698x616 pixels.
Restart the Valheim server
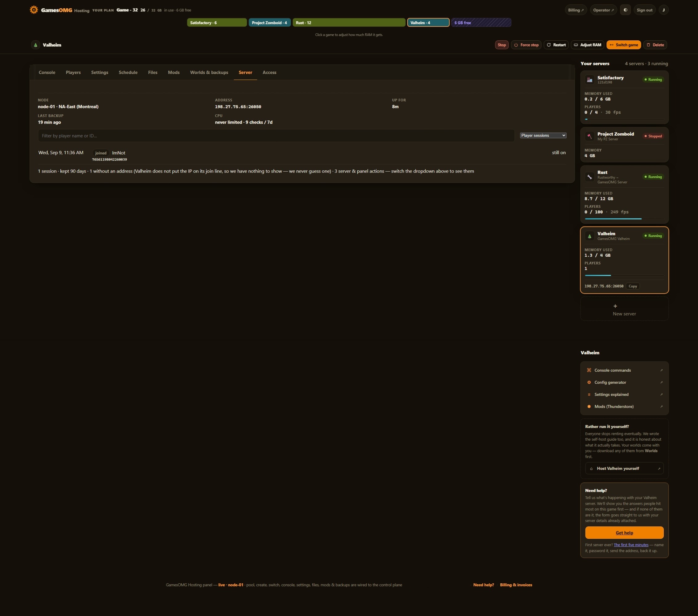pyautogui.click(x=556, y=45)
